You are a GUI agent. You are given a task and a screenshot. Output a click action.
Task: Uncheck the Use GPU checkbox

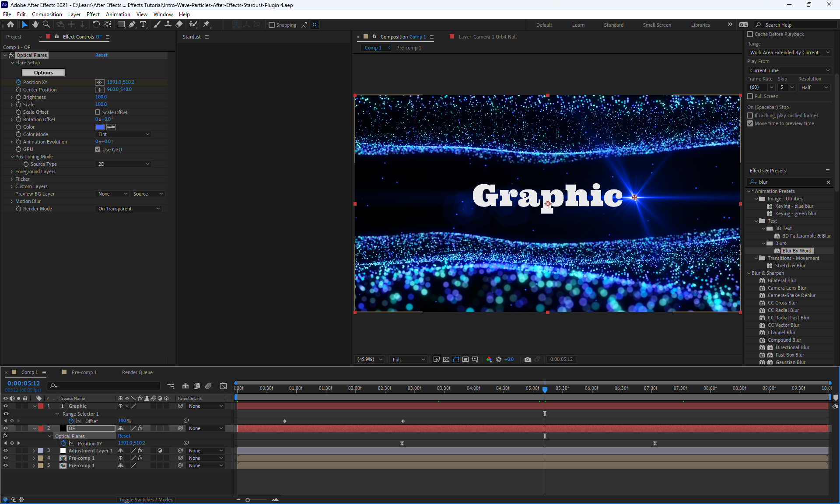pos(98,149)
